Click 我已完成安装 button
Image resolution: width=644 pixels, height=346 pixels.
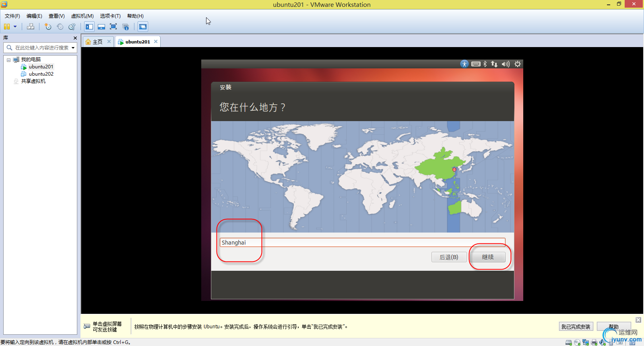pos(576,327)
